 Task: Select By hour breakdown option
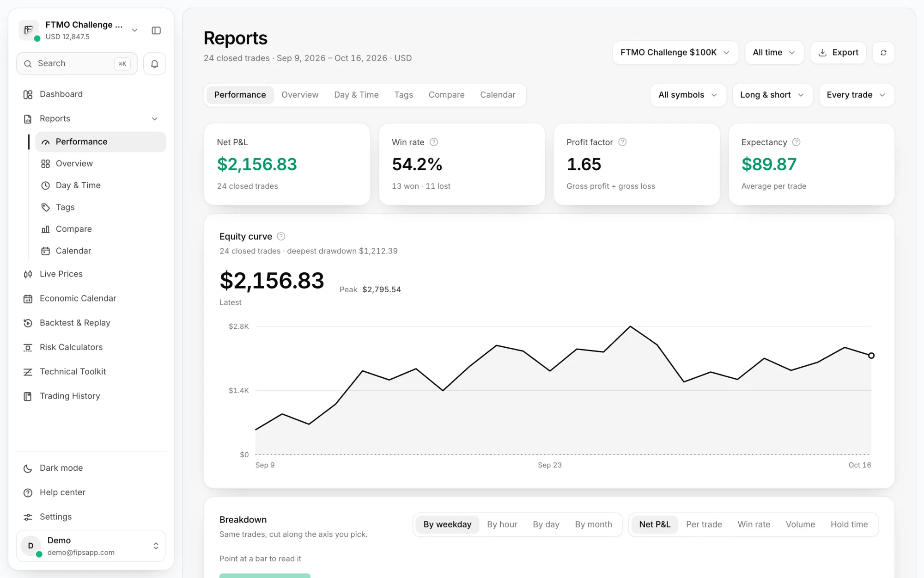pos(502,525)
